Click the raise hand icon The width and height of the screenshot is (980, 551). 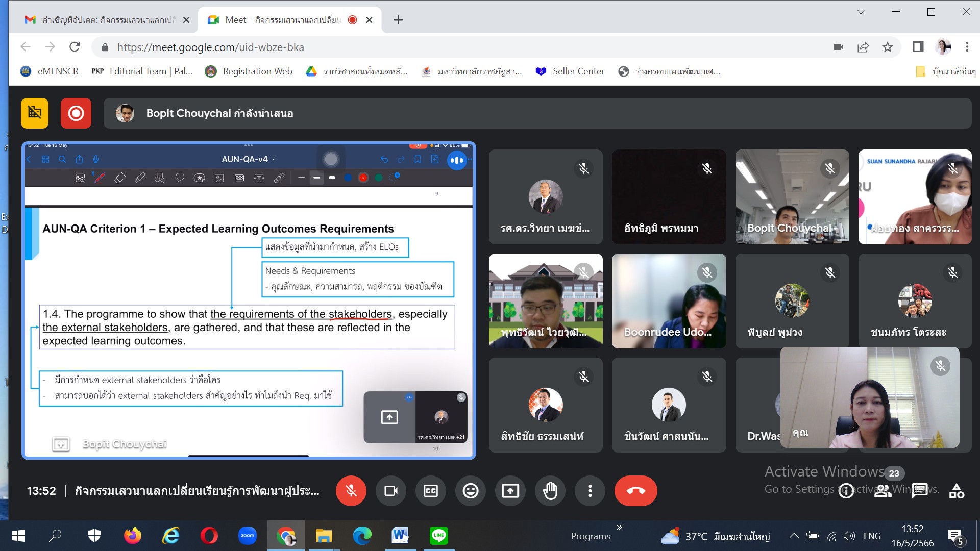(550, 491)
